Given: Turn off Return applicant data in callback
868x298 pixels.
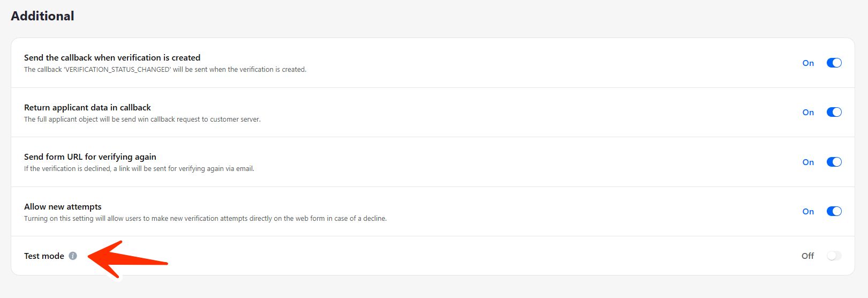Looking at the screenshot, I should [834, 112].
